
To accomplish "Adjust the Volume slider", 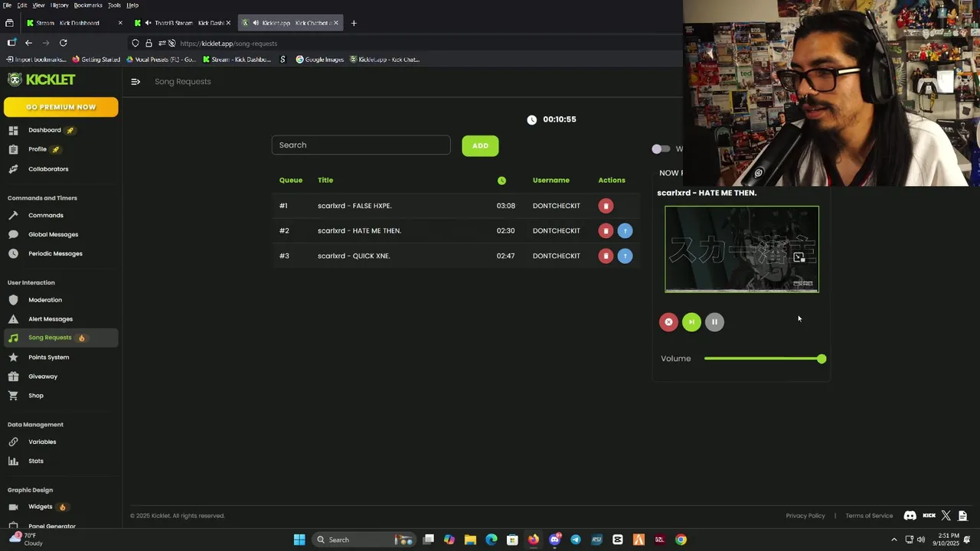I will (x=765, y=359).
